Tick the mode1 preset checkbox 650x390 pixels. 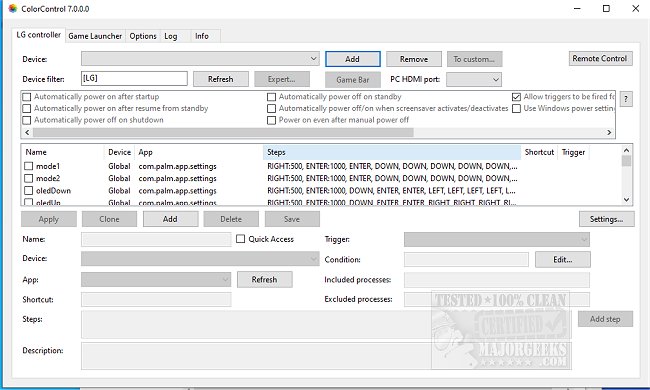click(29, 166)
